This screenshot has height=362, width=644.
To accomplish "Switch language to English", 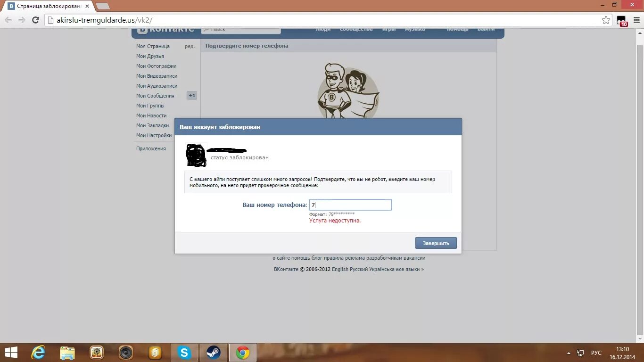I will coord(340,269).
